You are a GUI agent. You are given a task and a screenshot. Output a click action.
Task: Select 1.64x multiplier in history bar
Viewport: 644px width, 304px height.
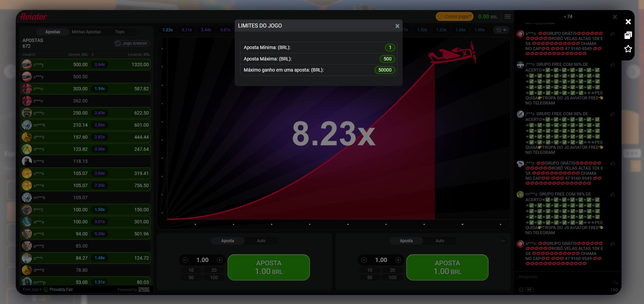460,30
